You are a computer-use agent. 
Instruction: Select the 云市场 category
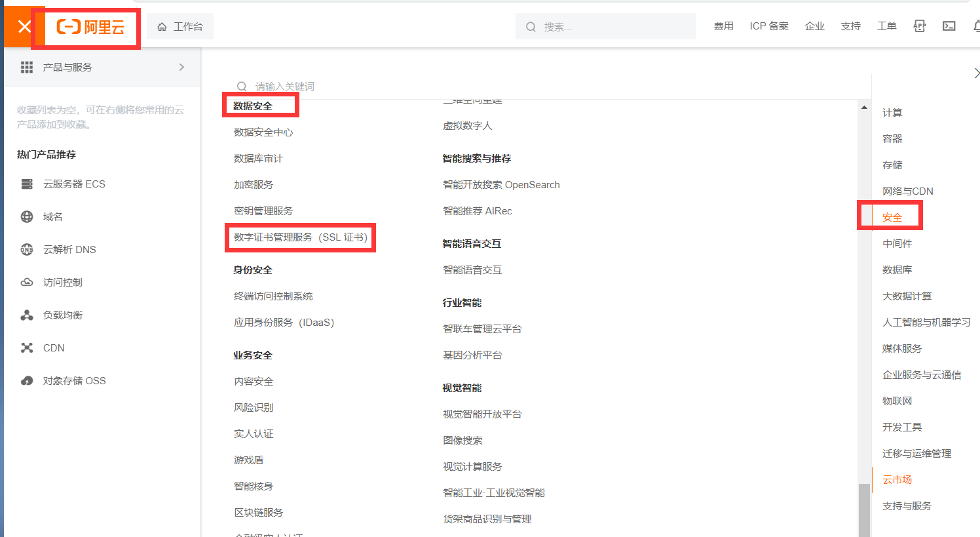click(x=897, y=480)
